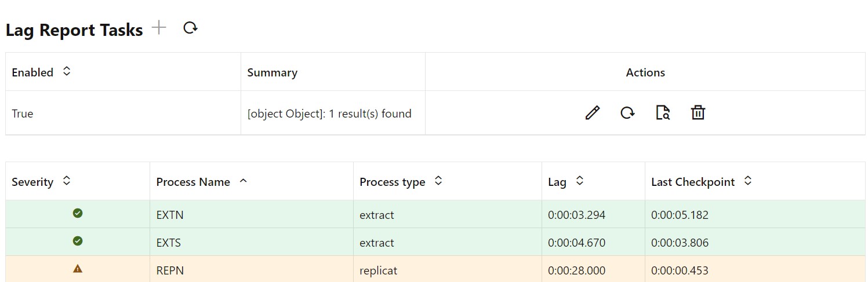868x282 pixels.
Task: Rerun the lag report task
Action: click(x=627, y=113)
